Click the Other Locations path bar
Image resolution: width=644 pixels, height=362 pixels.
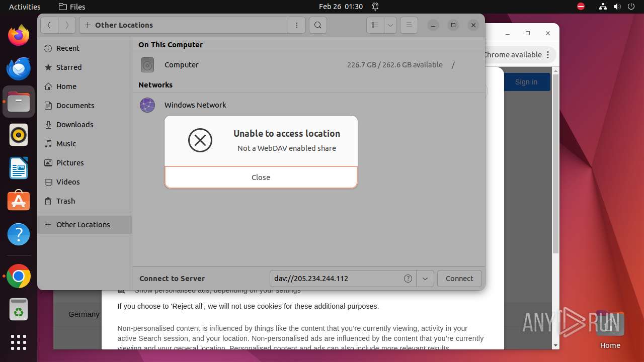[x=184, y=25]
